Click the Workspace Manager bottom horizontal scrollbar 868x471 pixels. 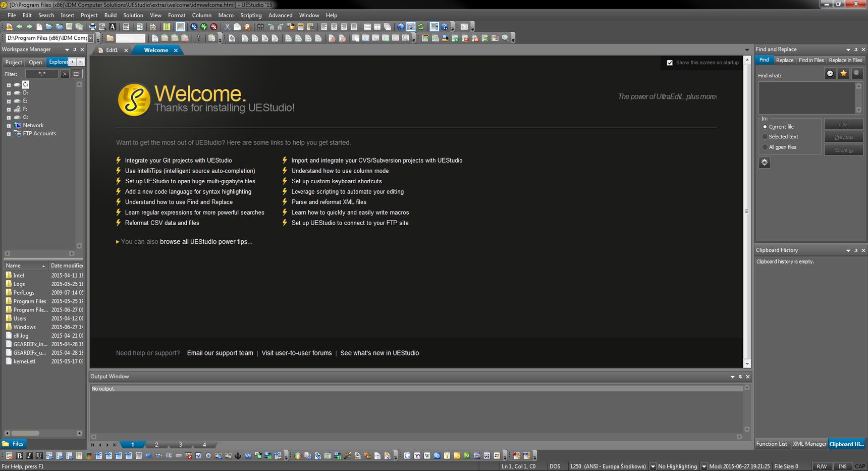pos(43,433)
